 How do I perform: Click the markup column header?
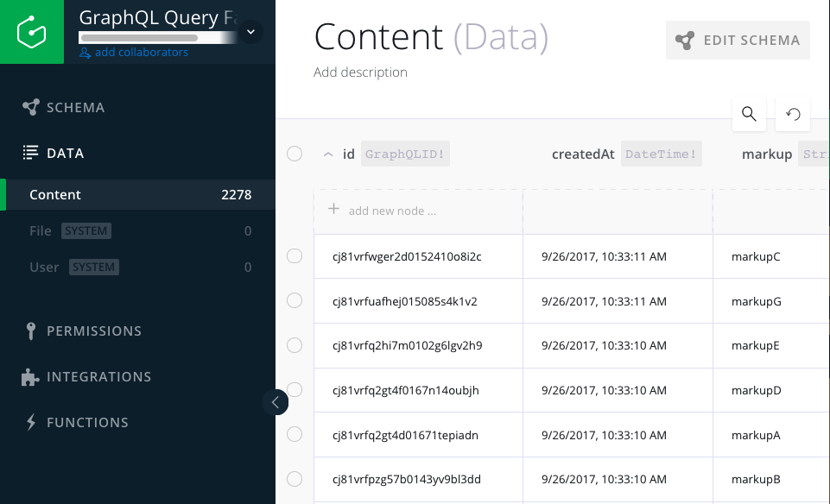pos(767,154)
